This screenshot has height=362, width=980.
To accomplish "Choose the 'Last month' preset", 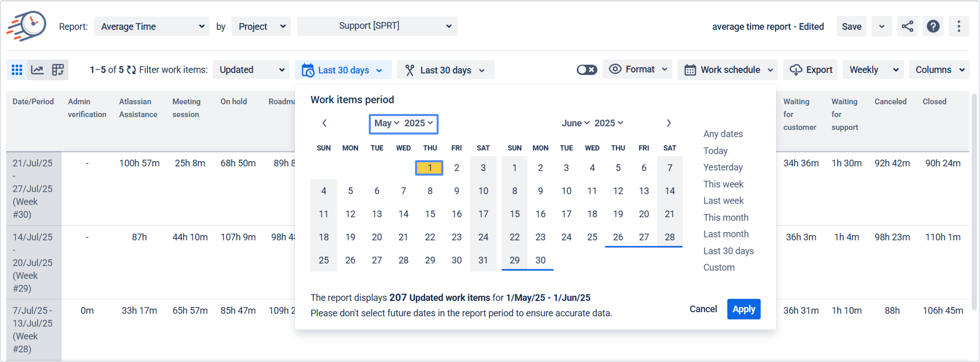I will tap(725, 234).
